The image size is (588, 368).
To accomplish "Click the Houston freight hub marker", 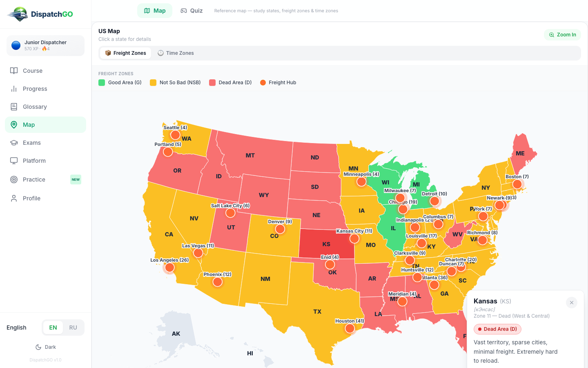I will [x=350, y=328].
